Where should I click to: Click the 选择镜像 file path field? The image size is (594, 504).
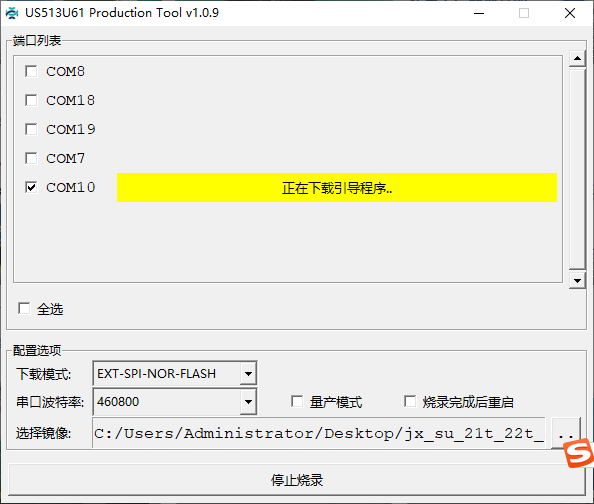click(x=319, y=433)
